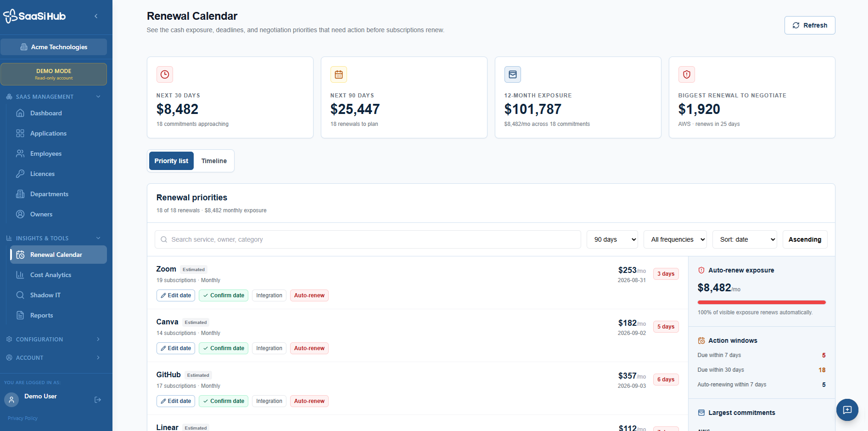The image size is (868, 431).
Task: Open Dashboard from the sidebar
Action: [58, 113]
